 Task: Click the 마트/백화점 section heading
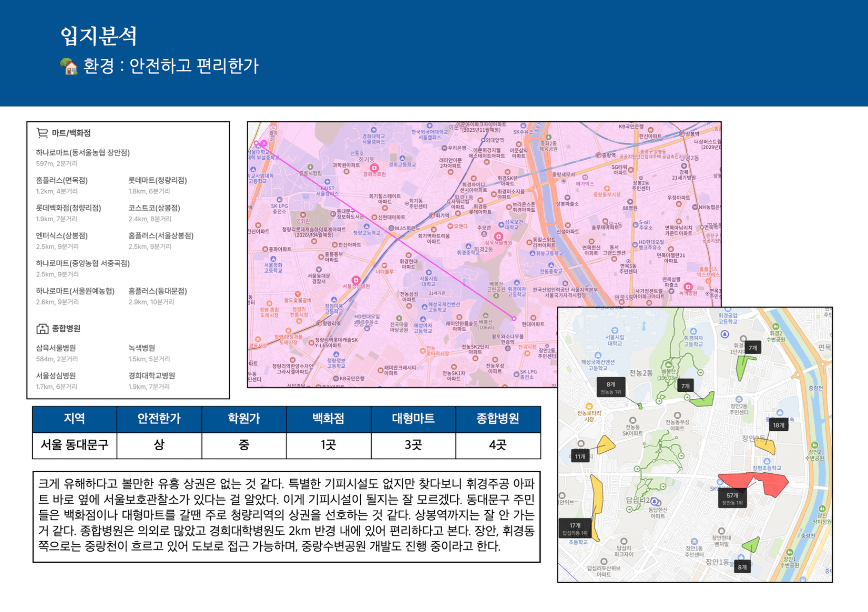[x=71, y=133]
